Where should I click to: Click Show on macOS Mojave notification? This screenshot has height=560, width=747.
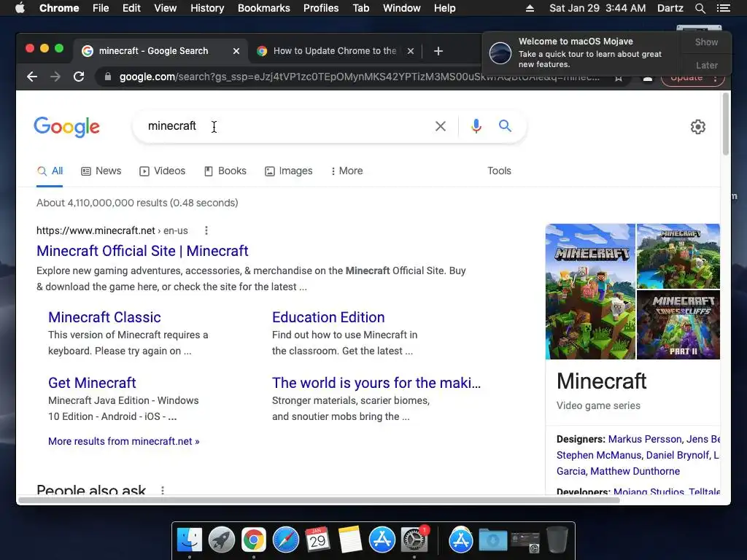[x=706, y=42]
